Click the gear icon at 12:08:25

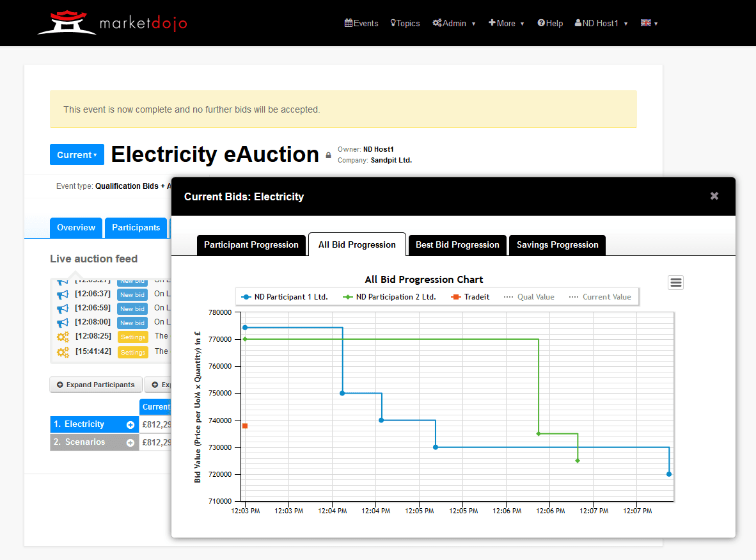coord(63,337)
